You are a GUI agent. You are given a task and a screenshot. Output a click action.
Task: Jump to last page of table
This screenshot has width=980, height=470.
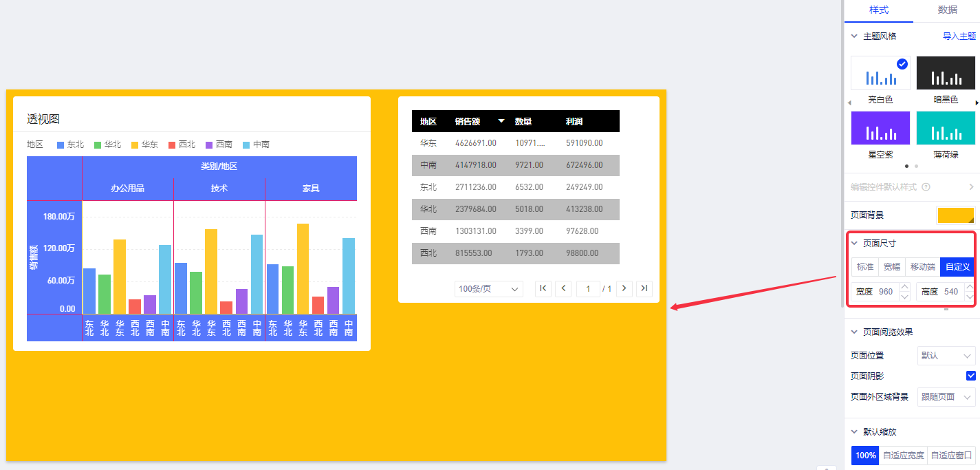644,289
